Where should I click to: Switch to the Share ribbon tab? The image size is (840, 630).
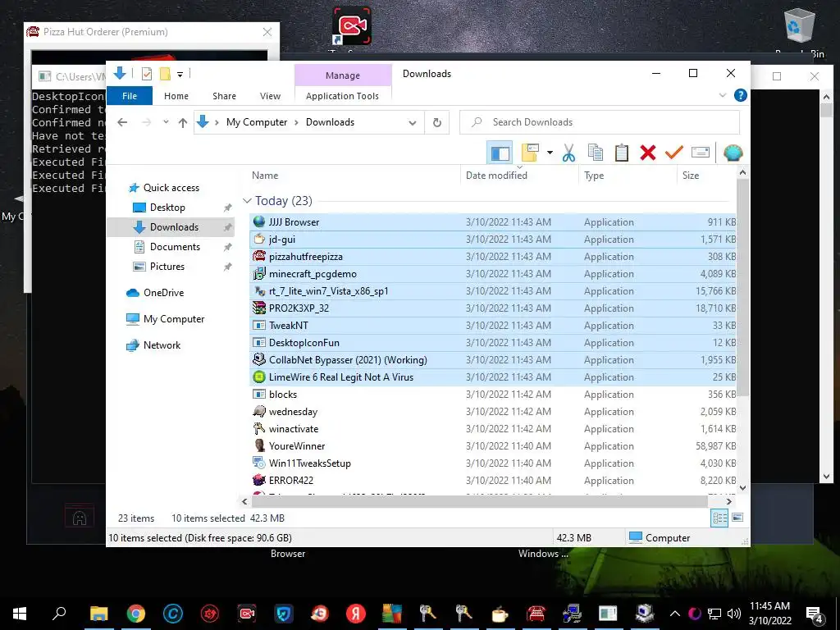[x=224, y=96]
